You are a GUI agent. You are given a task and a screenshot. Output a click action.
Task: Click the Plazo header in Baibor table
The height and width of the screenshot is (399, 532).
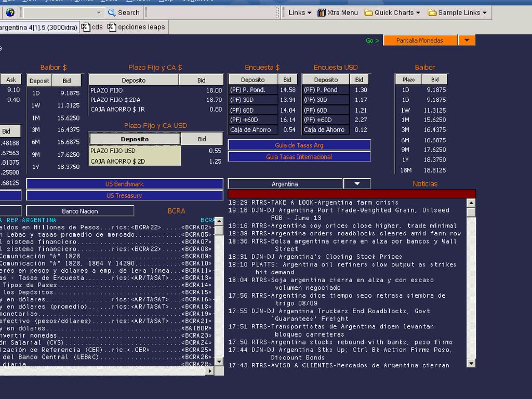coord(408,79)
